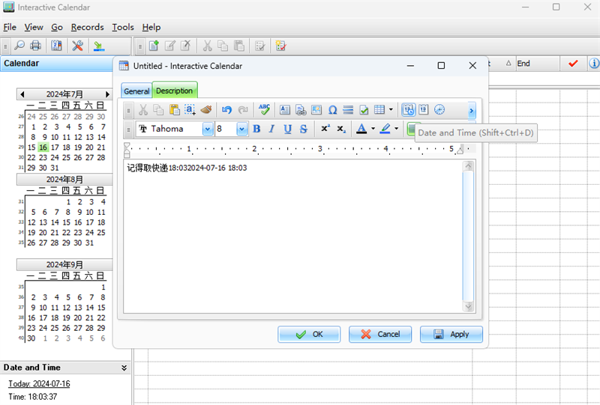Viewport: 600px width, 405px height.
Task: Open the font size dropdown
Action: [x=242, y=129]
